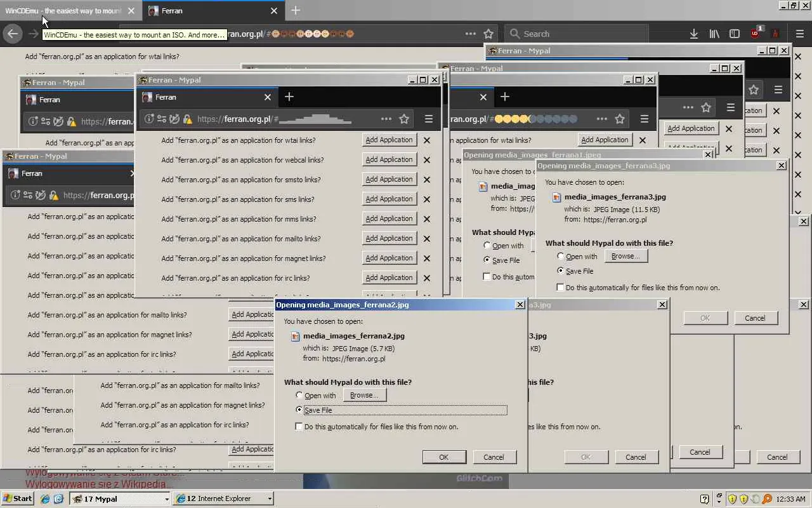Check 'Do this automatically' in the ferrana3.jpg dialog
The height and width of the screenshot is (508, 812).
(561, 288)
